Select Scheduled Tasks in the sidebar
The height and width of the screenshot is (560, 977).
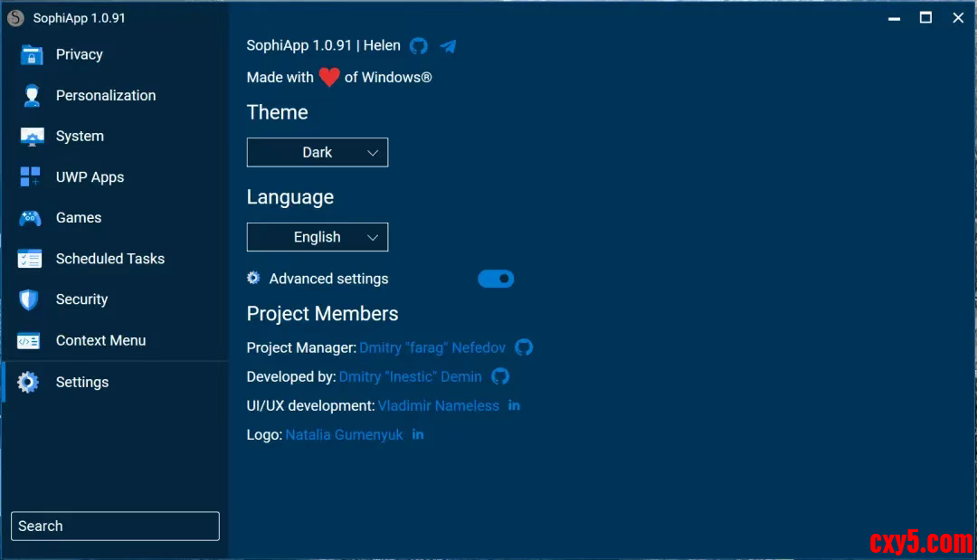point(109,259)
